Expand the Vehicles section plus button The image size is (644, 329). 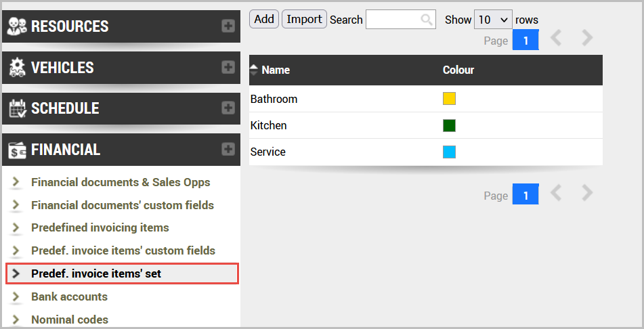[x=228, y=68]
